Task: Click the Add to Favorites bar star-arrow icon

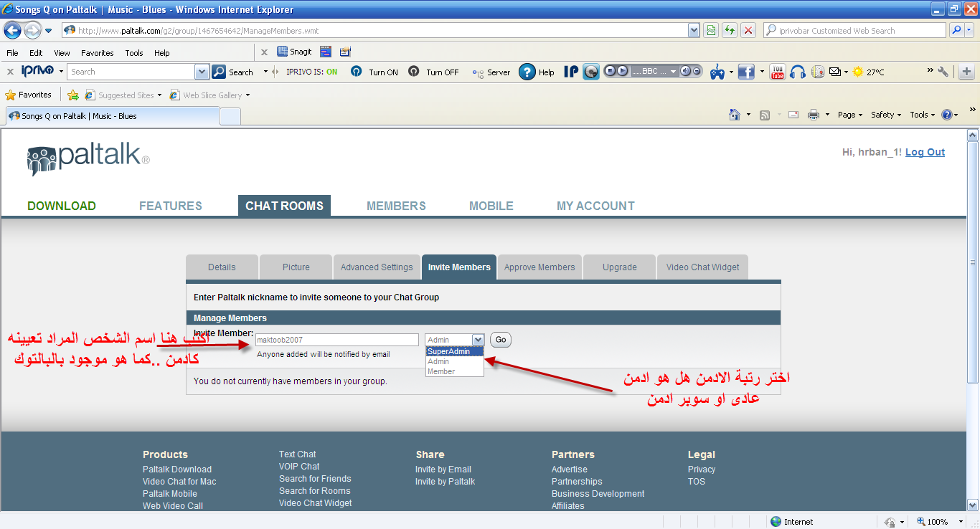Action: click(x=73, y=95)
